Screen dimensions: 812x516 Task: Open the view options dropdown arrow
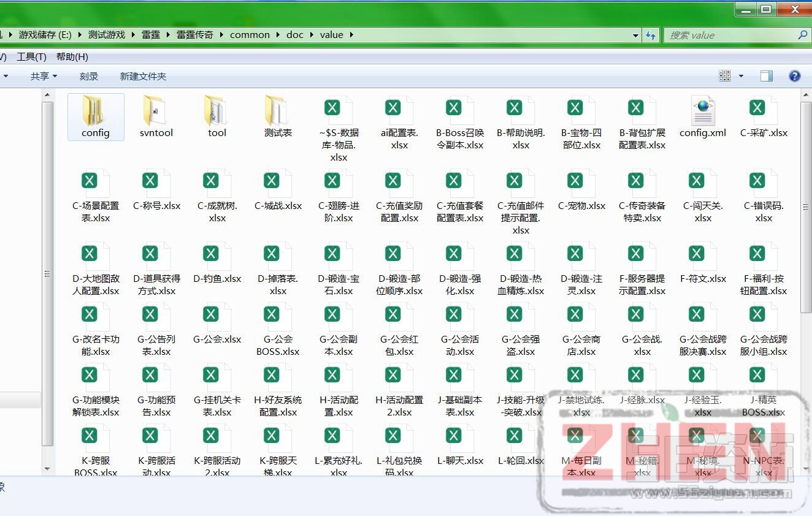tap(741, 76)
